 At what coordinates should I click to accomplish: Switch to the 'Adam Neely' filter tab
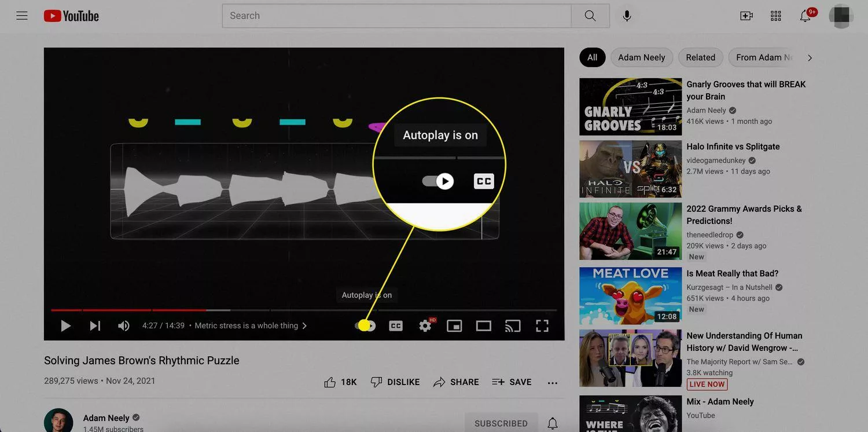(x=641, y=57)
